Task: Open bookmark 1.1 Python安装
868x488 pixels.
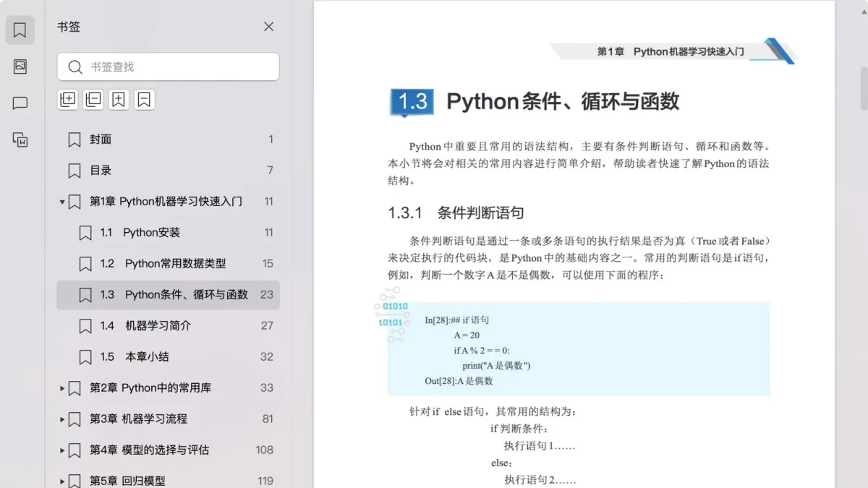Action: click(x=168, y=233)
